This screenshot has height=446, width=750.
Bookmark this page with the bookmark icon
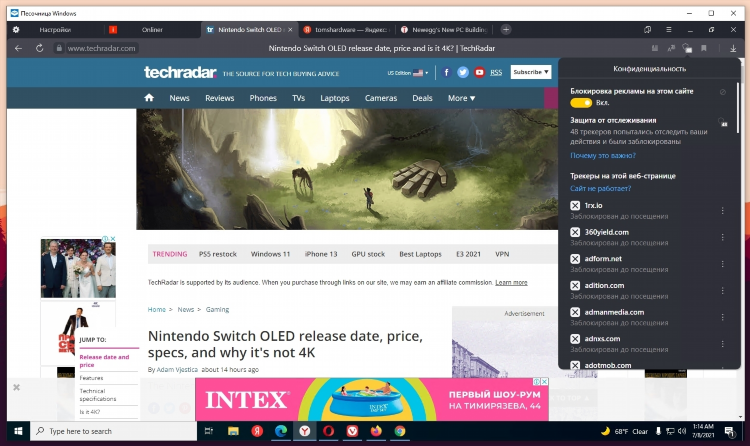point(704,48)
